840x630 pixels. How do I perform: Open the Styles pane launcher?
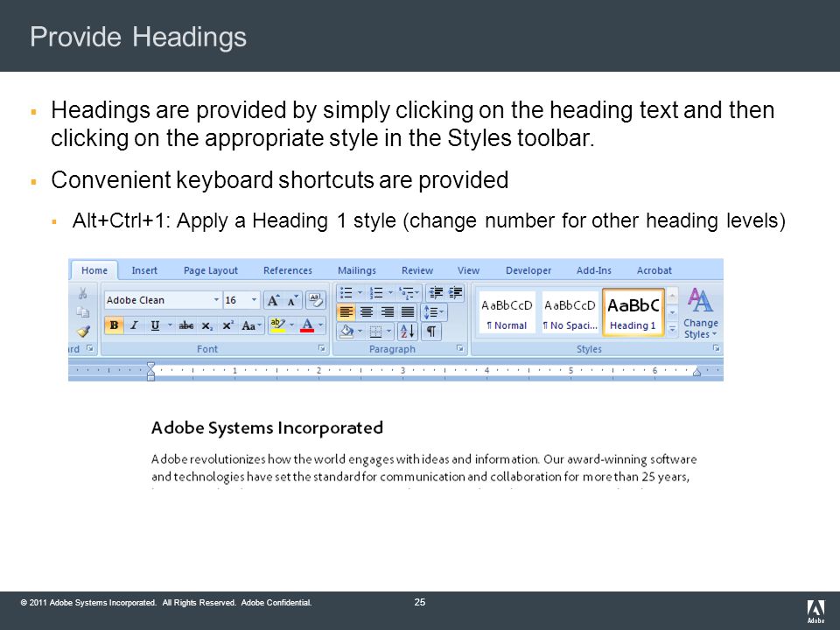click(x=717, y=348)
